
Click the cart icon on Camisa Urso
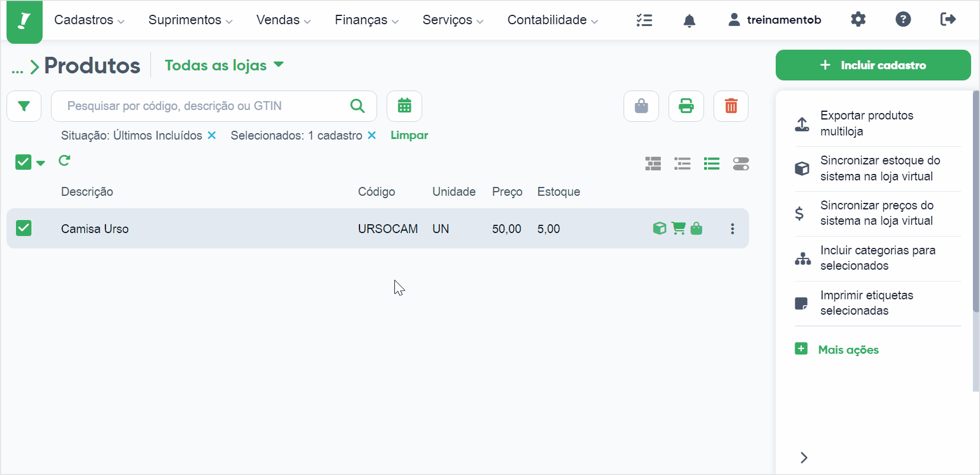(679, 228)
